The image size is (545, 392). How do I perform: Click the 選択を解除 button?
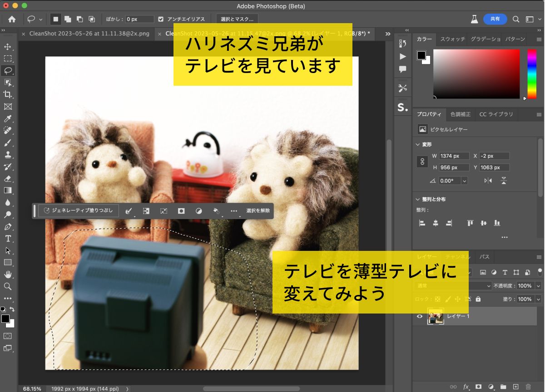(x=258, y=211)
